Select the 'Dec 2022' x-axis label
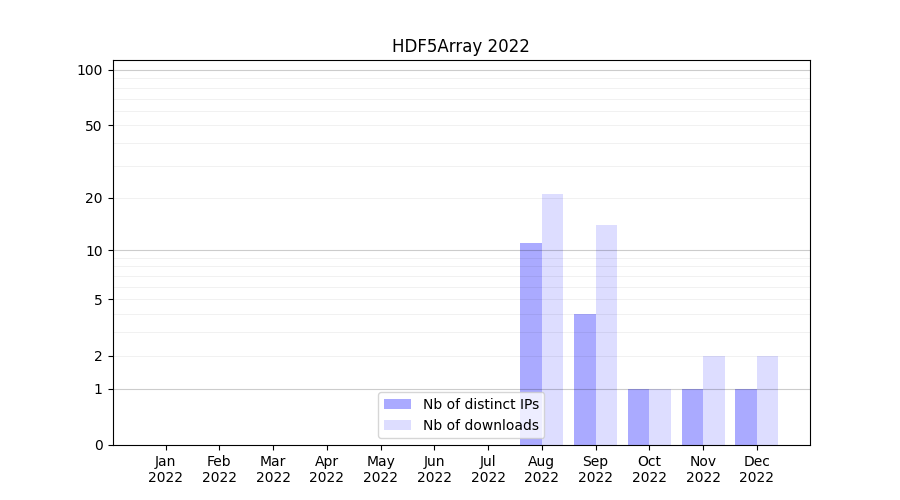Image resolution: width=900 pixels, height=500 pixels. tap(756, 469)
